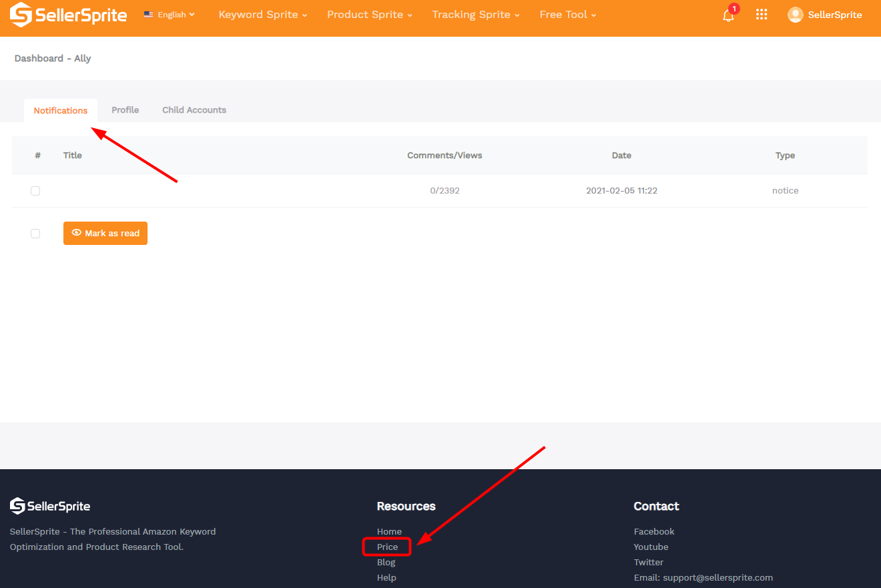
Task: Open the Price link in footer
Action: (387, 547)
